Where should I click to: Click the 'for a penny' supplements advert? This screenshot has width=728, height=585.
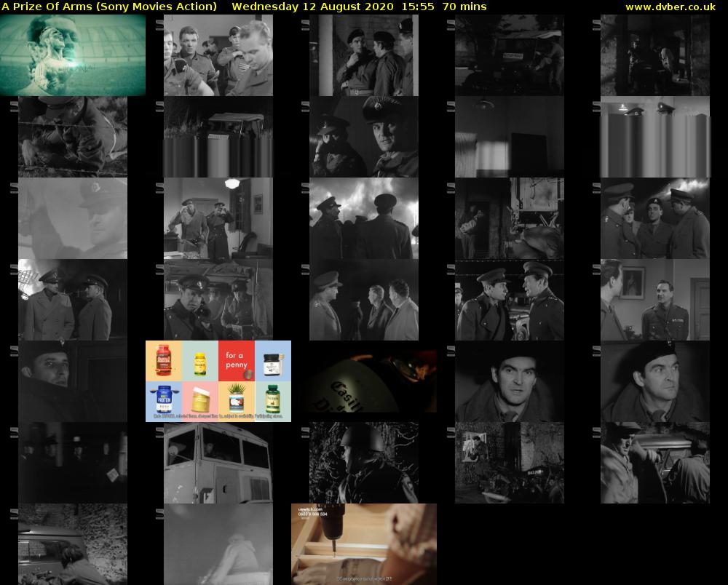click(x=218, y=381)
